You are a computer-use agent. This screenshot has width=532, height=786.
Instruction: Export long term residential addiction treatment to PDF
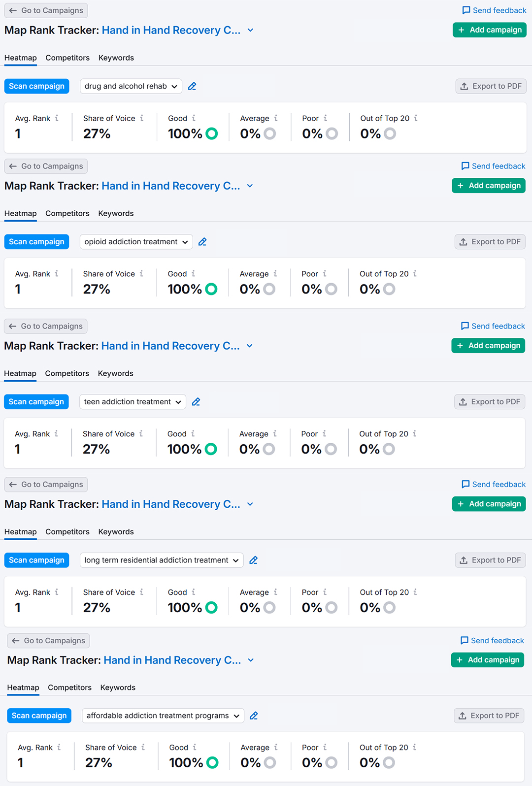tap(491, 560)
